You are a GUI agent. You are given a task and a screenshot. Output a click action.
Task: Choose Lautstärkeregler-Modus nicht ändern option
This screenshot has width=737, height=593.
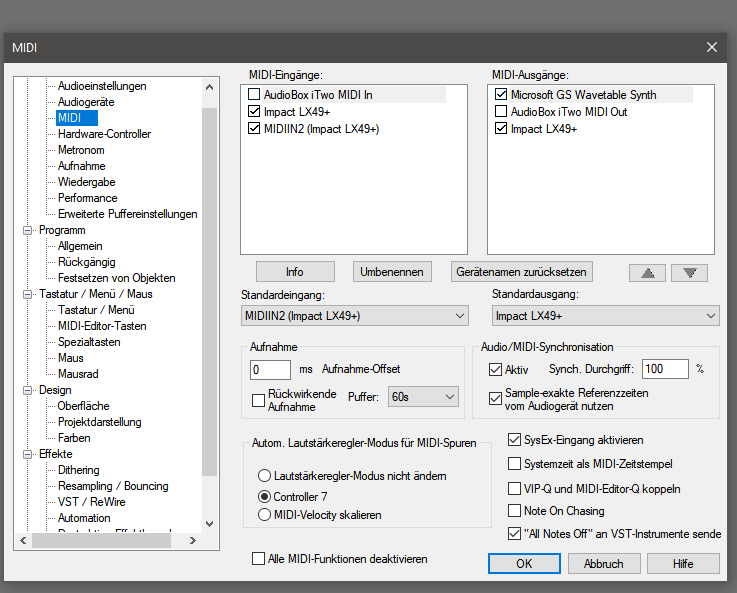(x=265, y=475)
